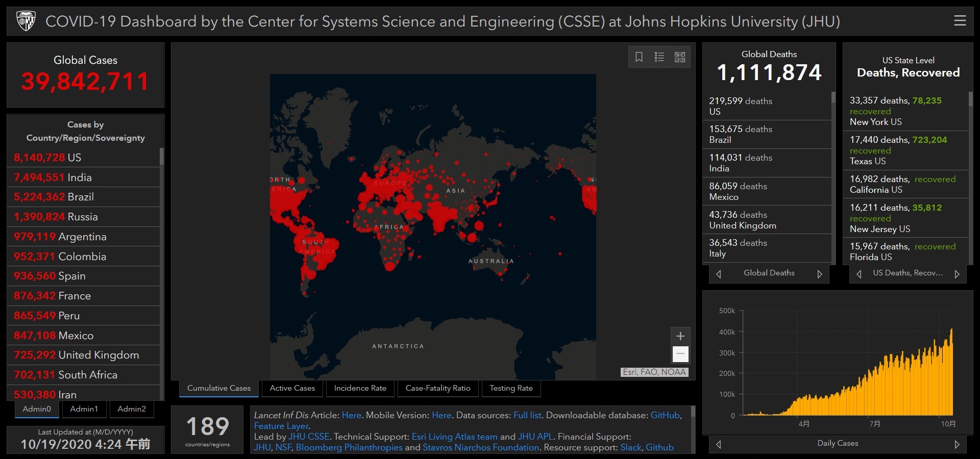Viewport: 980px width, 459px height.
Task: Switch to Testing Rate map tab
Action: tap(511, 388)
